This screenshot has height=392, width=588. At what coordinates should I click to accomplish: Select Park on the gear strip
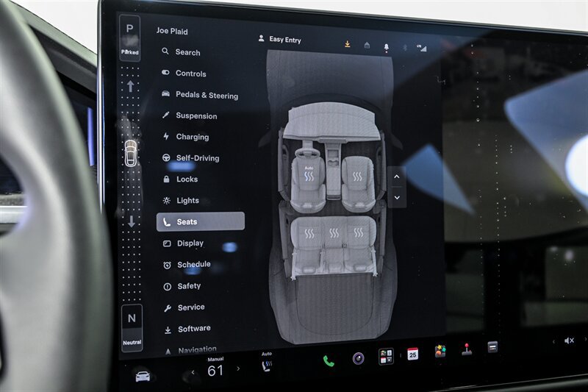tap(130, 38)
